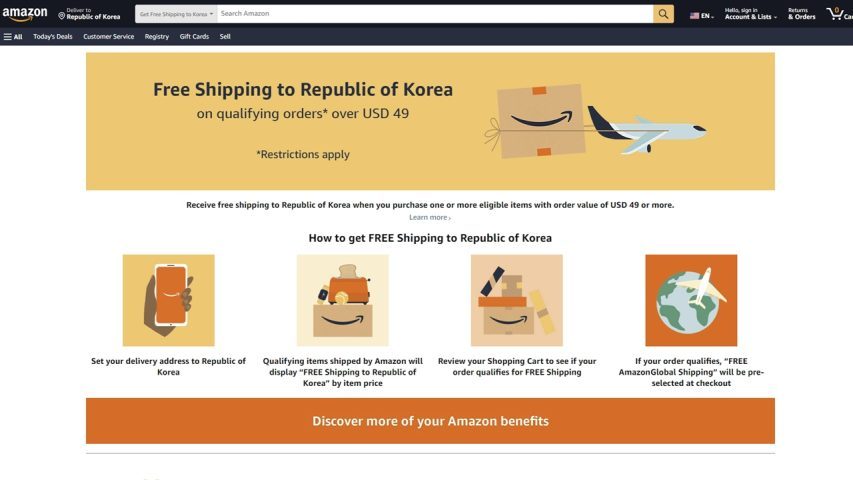Open Gift Cards page

(194, 36)
